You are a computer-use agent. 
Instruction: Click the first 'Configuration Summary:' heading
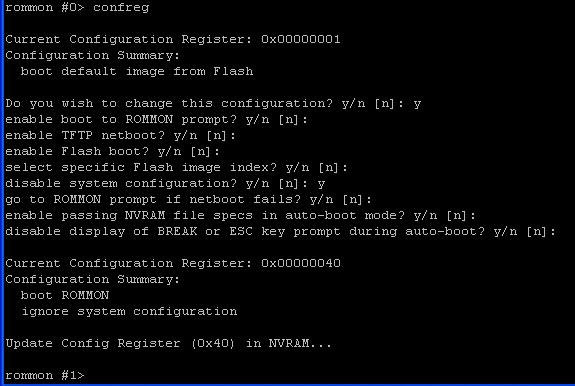pos(92,55)
